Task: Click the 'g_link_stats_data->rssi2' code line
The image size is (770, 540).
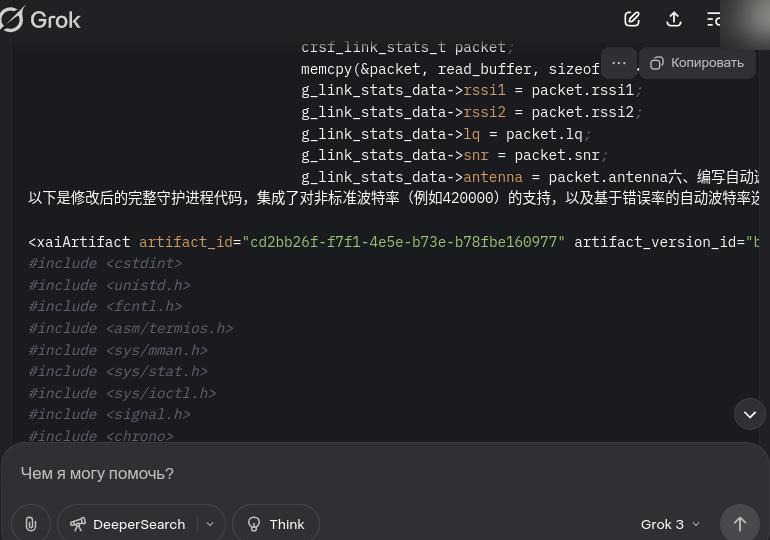Action: click(x=471, y=112)
